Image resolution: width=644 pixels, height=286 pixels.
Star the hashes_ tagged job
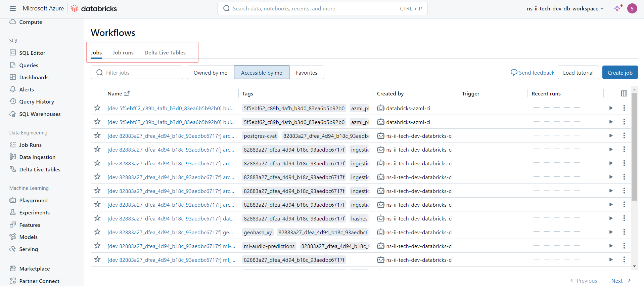[x=97, y=218]
